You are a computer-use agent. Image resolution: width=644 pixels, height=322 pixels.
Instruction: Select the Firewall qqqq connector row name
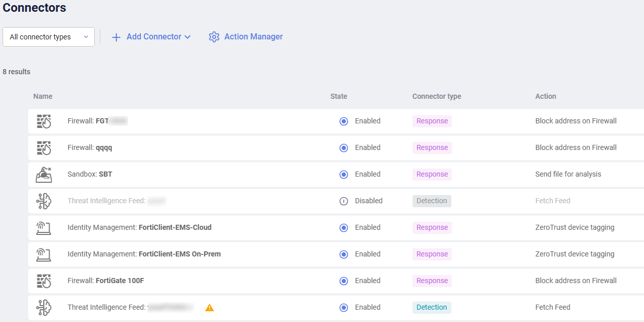[90, 148]
